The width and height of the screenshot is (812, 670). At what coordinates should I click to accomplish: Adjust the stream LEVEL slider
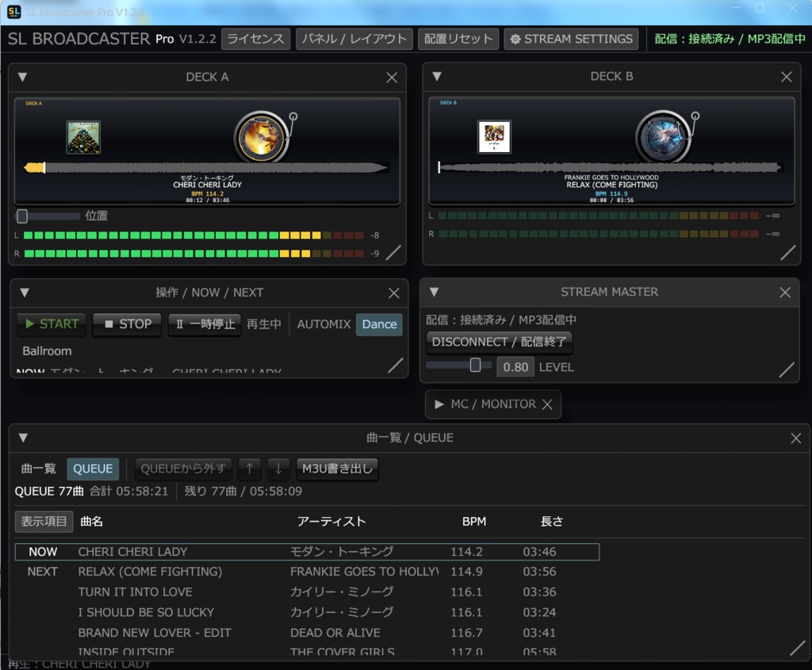click(x=459, y=366)
